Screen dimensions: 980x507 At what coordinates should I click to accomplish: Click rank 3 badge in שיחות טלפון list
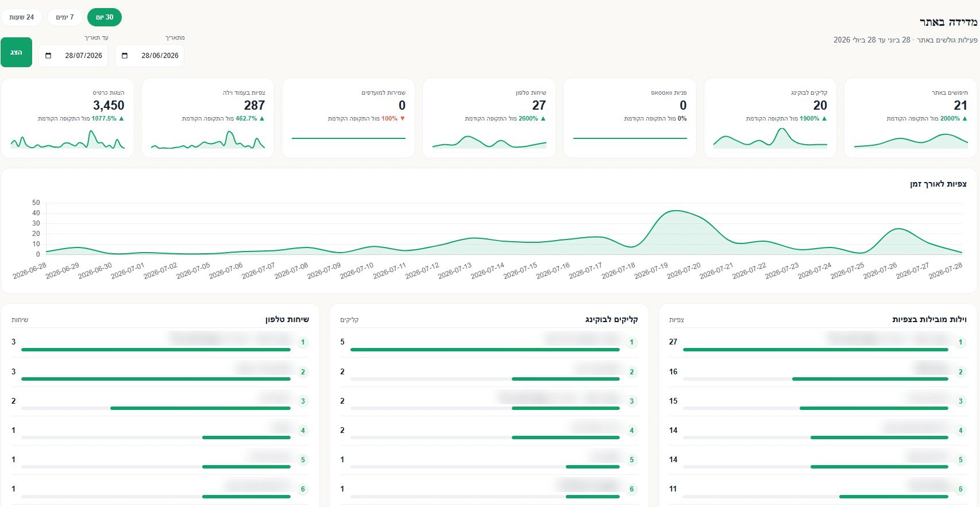(x=303, y=401)
